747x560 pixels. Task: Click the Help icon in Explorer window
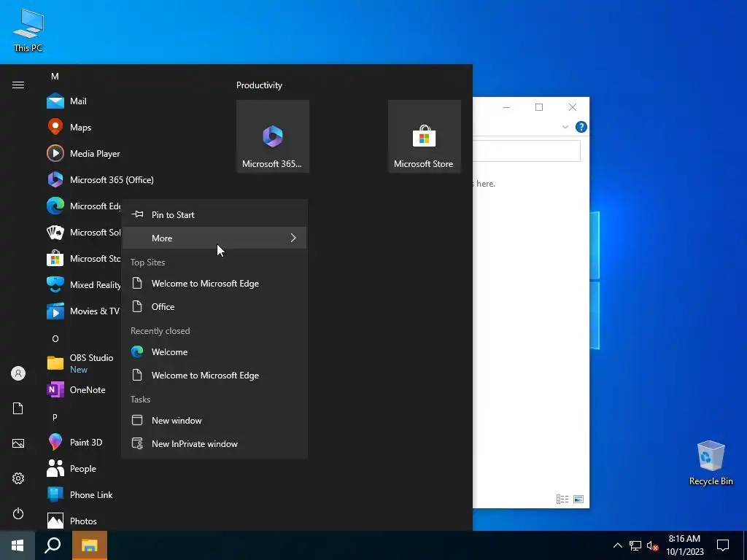click(x=581, y=127)
